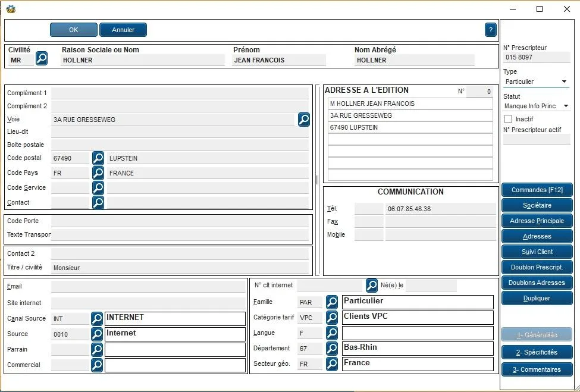Image resolution: width=580 pixels, height=392 pixels.
Task: Open Commercial lookup magnifier
Action: pos(97,365)
